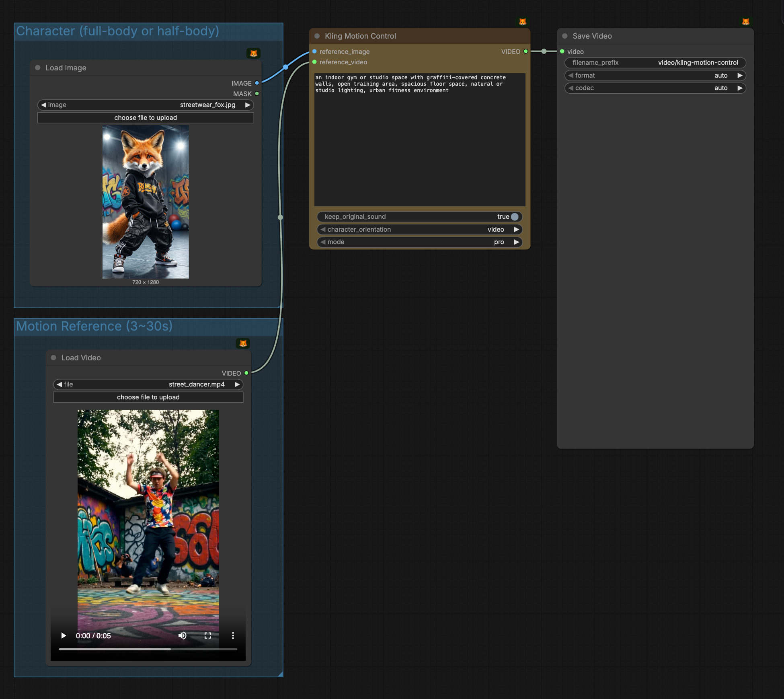Next value arrow for mode pro

pos(517,242)
